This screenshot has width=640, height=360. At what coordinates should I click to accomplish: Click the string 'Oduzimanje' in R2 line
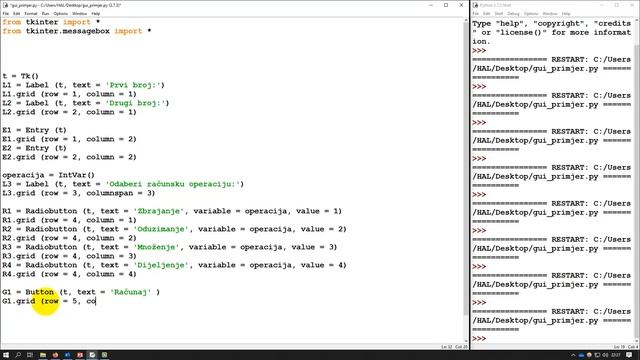tap(161, 229)
